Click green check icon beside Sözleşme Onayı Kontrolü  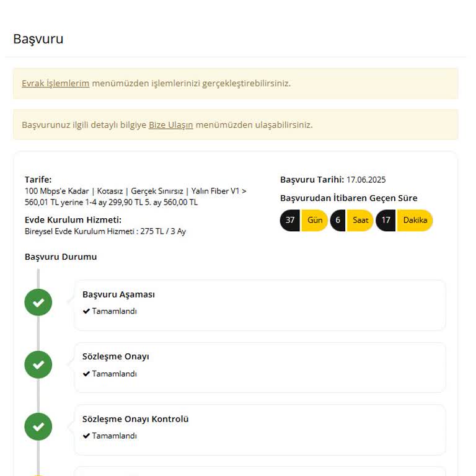click(x=38, y=426)
